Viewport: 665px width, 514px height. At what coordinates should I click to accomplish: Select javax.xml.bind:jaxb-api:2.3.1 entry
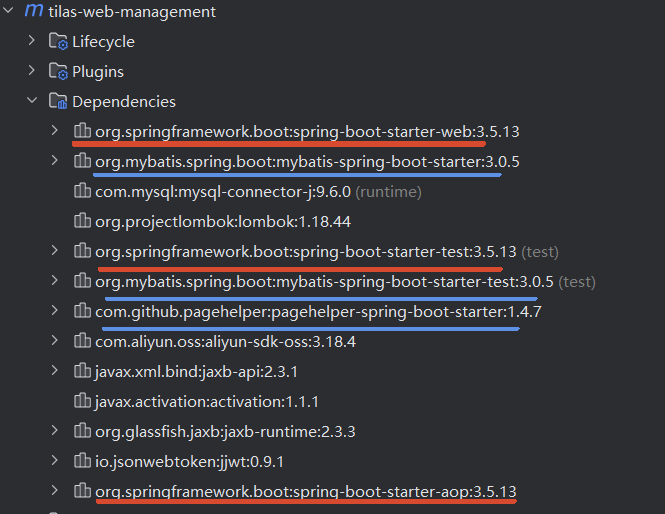pyautogui.click(x=196, y=372)
